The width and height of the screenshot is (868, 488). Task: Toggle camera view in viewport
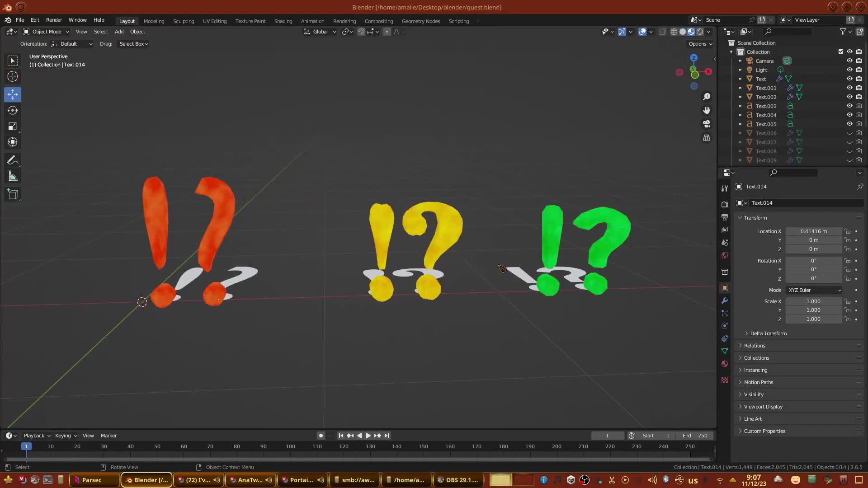(707, 124)
